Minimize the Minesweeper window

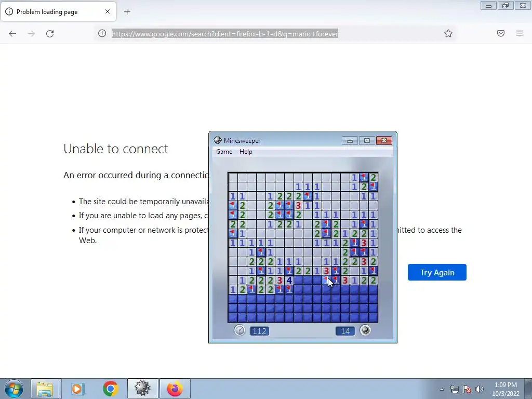350,140
